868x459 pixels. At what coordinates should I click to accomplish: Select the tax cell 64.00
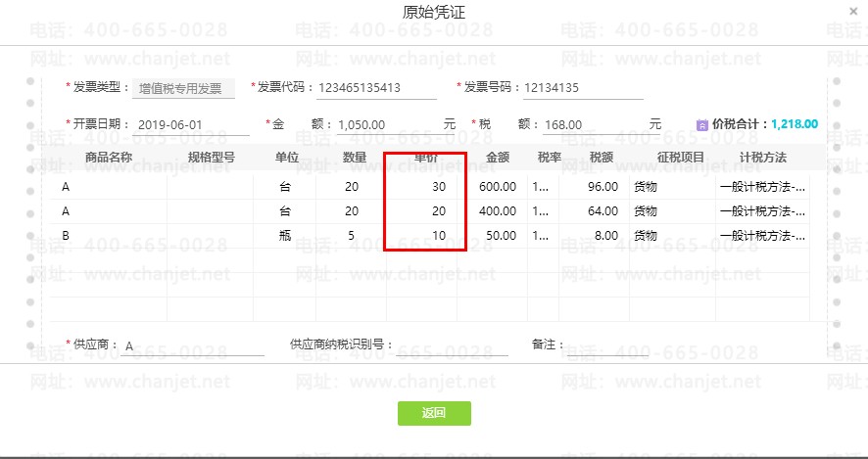coord(594,211)
